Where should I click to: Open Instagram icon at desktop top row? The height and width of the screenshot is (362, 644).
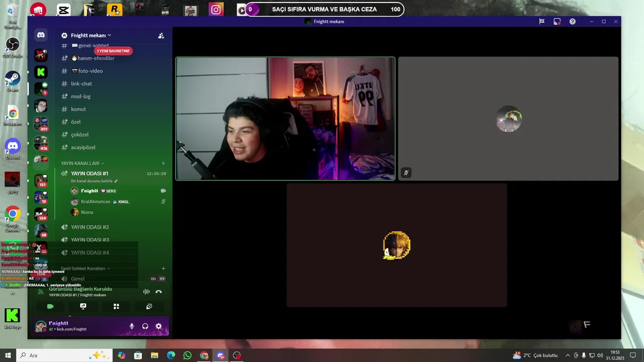(216, 9)
